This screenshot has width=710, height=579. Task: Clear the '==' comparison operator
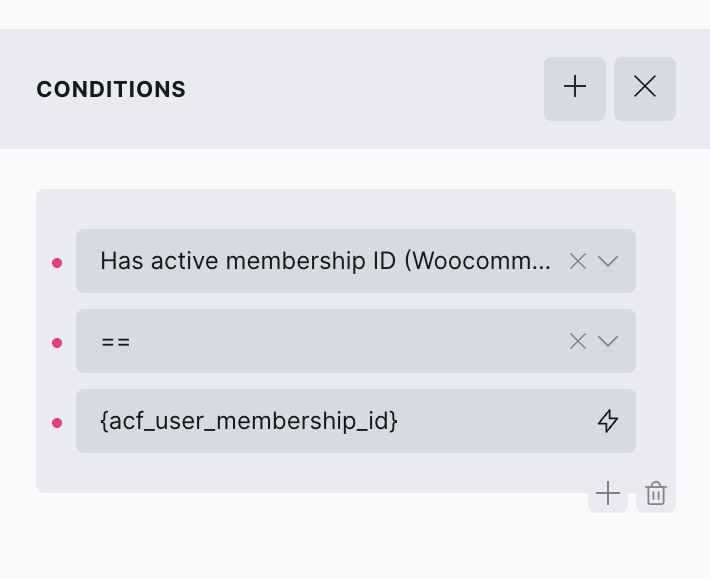(x=577, y=341)
